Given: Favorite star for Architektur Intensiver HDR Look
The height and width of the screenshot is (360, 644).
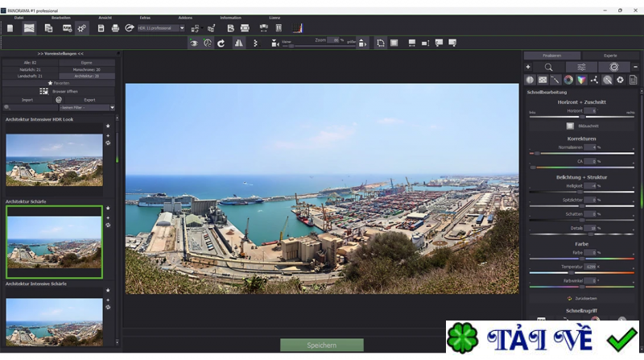Looking at the screenshot, I should (108, 126).
